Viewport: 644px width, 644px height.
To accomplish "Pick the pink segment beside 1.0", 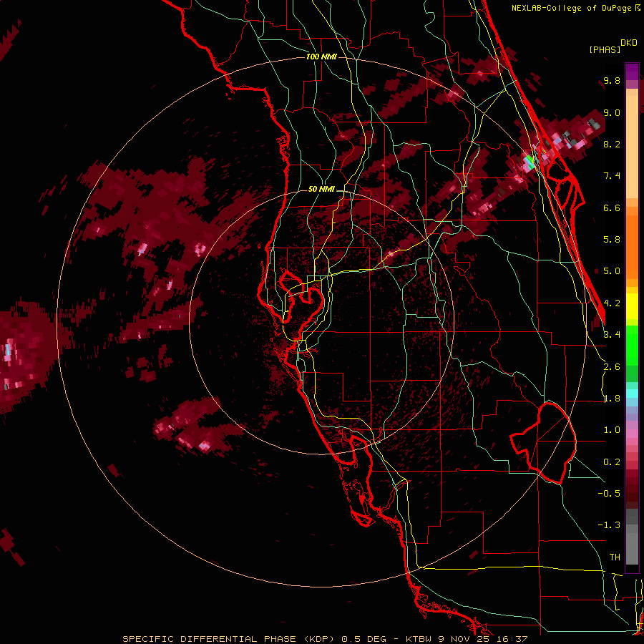I will click(632, 434).
